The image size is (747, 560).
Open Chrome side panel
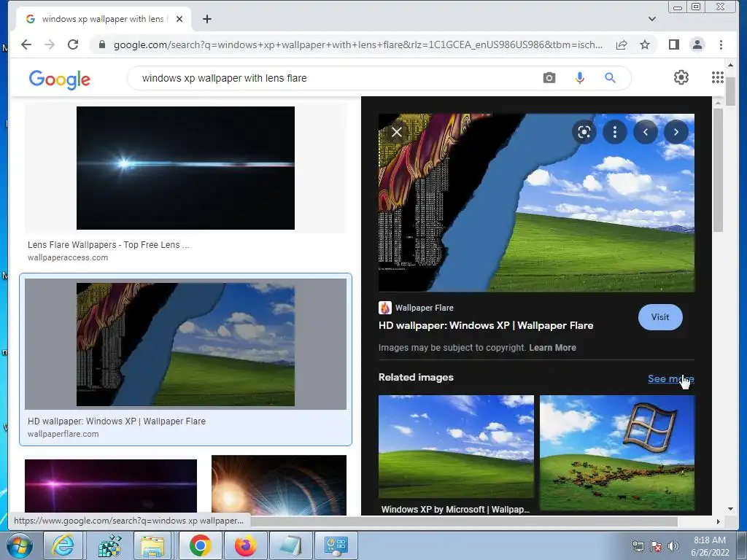[673, 44]
